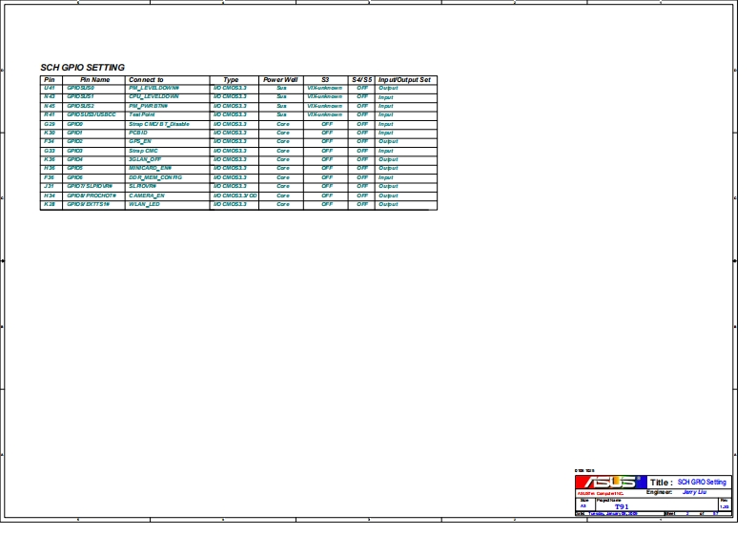Click the Input/Output Set column header
Screen dimensions: 756x535
(x=405, y=79)
